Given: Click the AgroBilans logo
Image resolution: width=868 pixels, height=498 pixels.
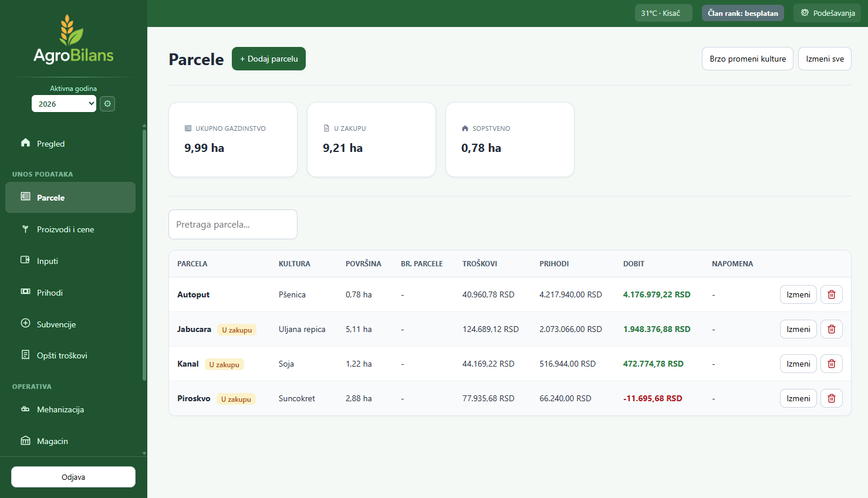Looking at the screenshot, I should [x=73, y=39].
